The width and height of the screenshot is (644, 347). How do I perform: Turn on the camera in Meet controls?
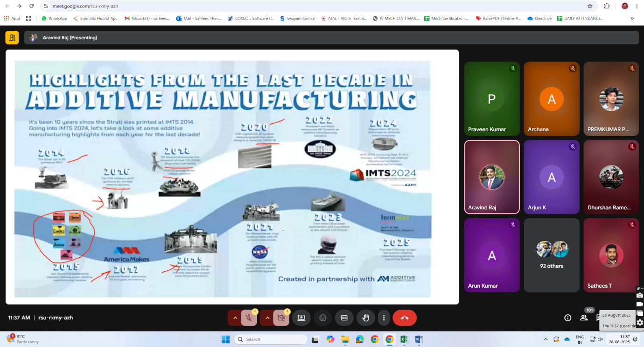pyautogui.click(x=281, y=318)
